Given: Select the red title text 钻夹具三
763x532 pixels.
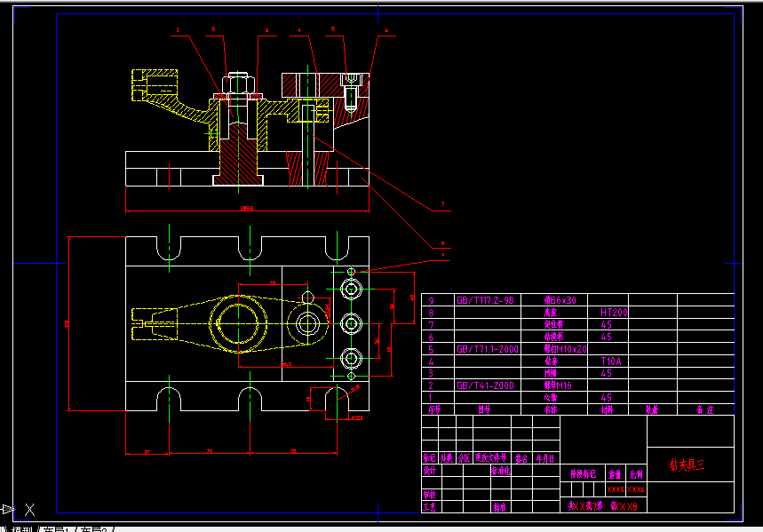Looking at the screenshot, I should click(x=687, y=465).
